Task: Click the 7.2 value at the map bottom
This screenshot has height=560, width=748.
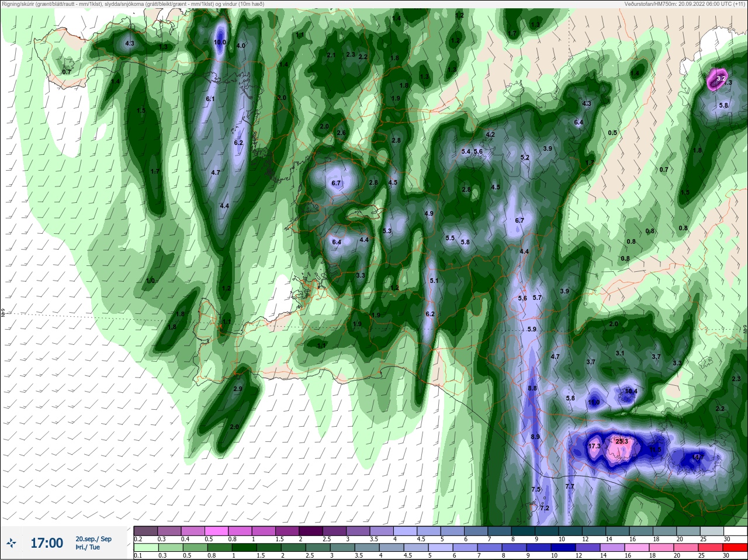Action: [545, 508]
